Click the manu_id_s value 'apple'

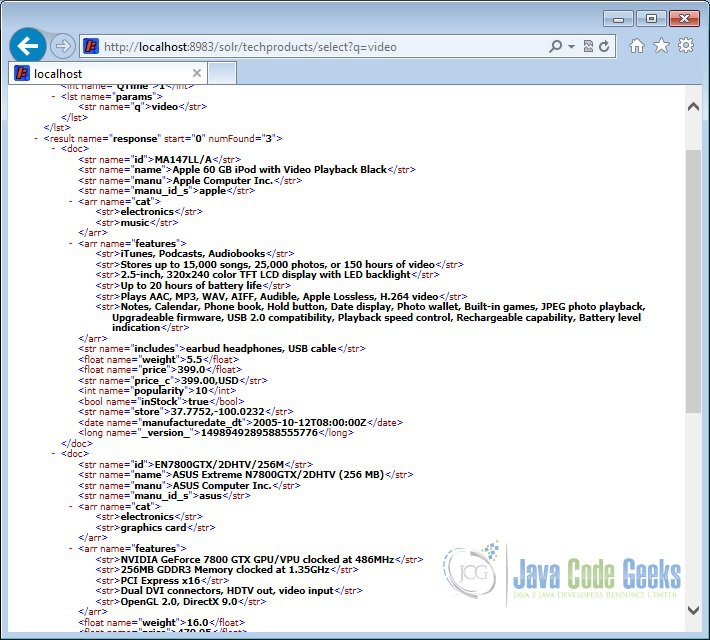coord(212,191)
